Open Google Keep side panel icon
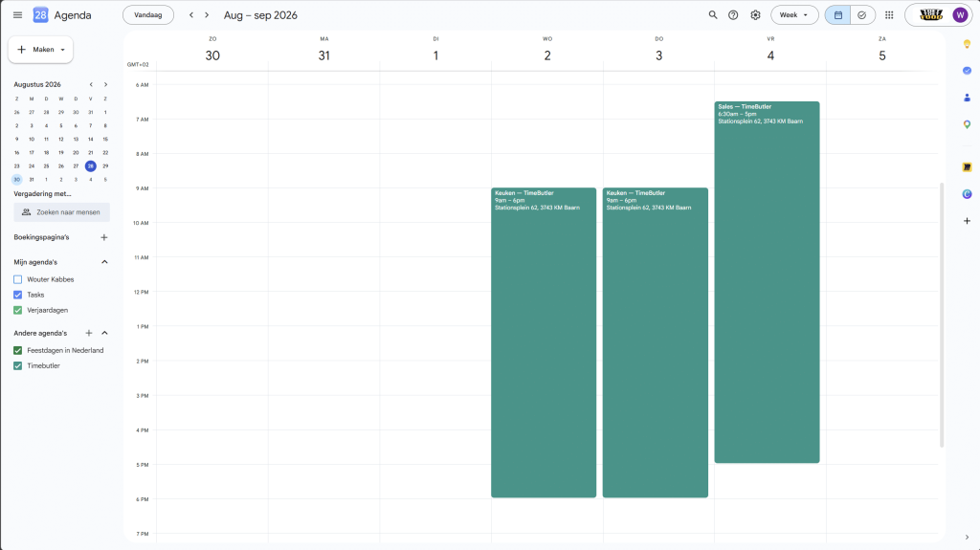This screenshot has width=980, height=550. (967, 44)
